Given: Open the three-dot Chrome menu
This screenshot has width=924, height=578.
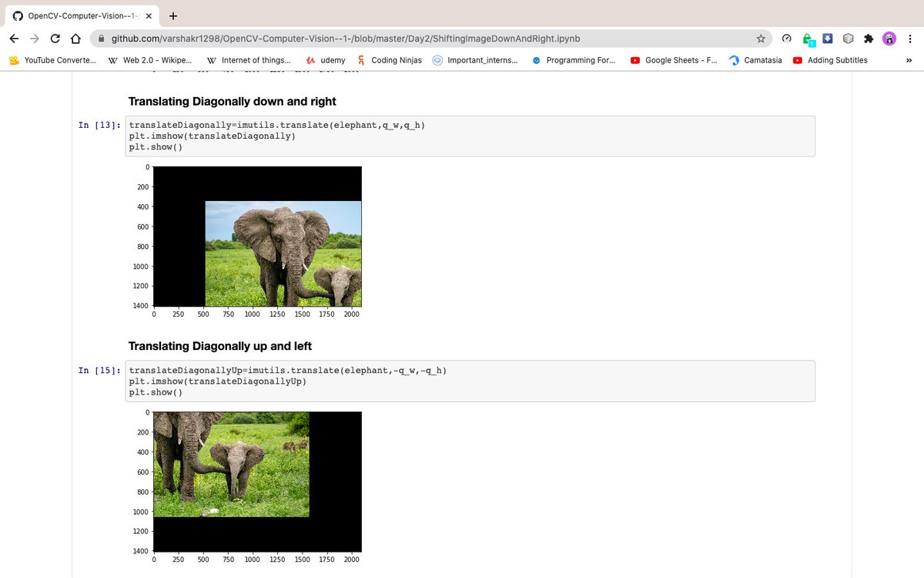Looking at the screenshot, I should [x=911, y=38].
